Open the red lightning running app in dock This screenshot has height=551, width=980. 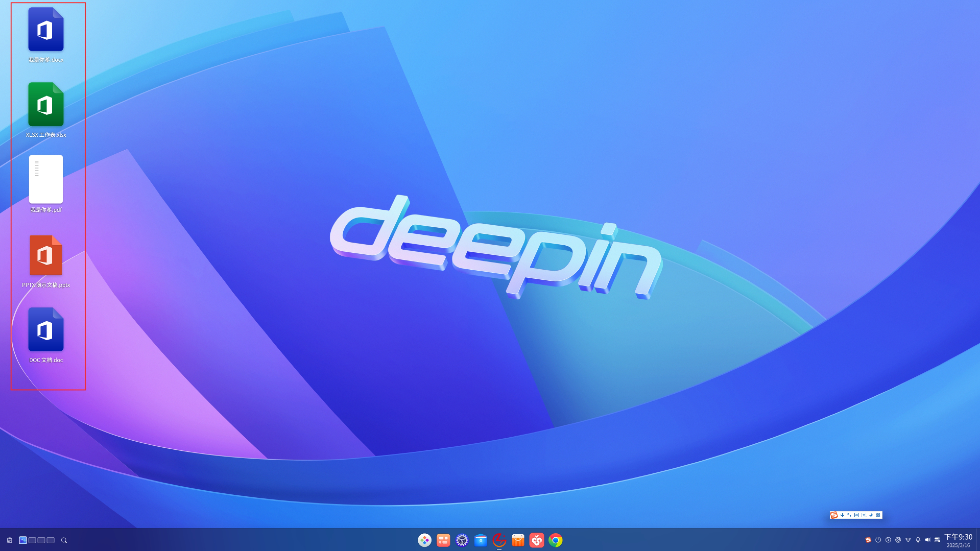coord(499,540)
